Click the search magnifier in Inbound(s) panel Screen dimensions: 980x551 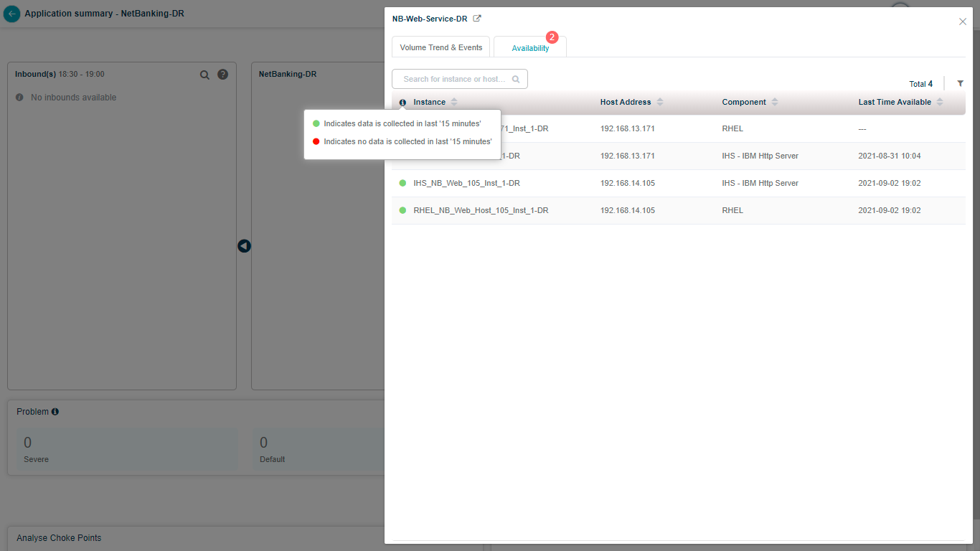coord(204,75)
